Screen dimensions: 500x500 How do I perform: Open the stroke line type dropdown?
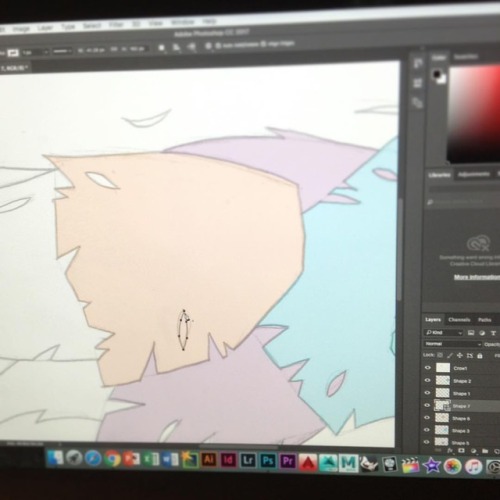pyautogui.click(x=62, y=51)
